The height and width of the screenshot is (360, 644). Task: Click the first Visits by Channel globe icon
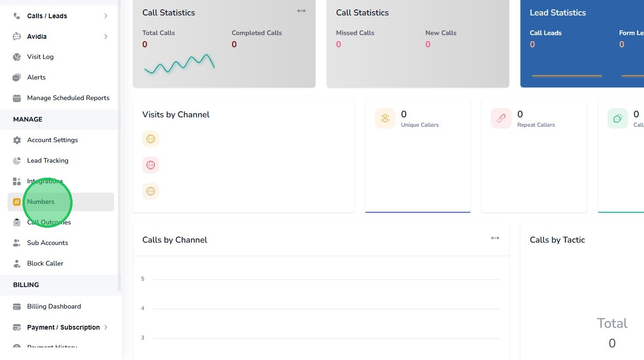[151, 139]
